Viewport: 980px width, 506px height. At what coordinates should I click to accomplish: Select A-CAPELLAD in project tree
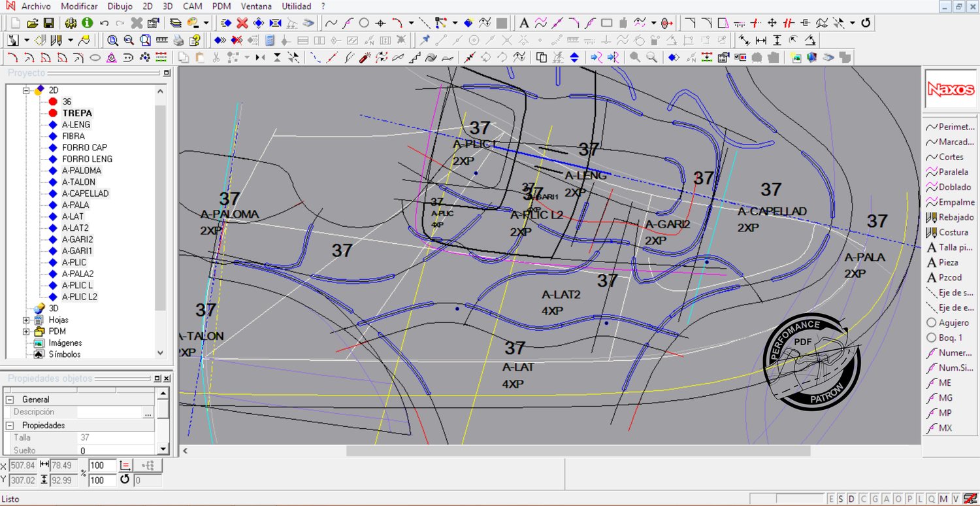click(85, 194)
